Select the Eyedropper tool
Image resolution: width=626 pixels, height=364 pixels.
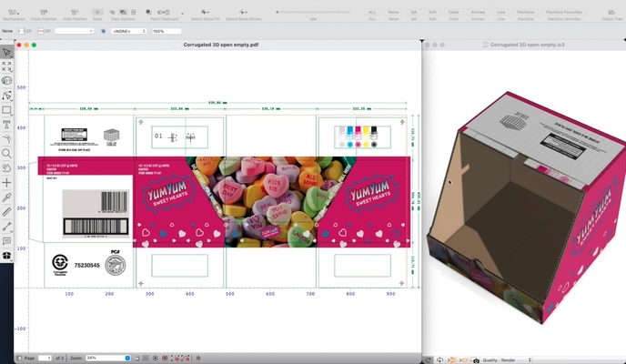click(x=6, y=197)
